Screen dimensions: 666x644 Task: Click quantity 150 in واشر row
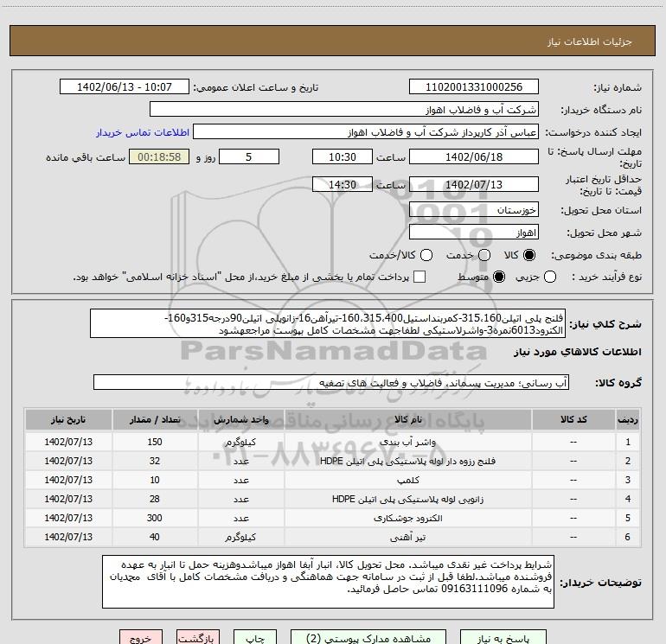point(155,442)
